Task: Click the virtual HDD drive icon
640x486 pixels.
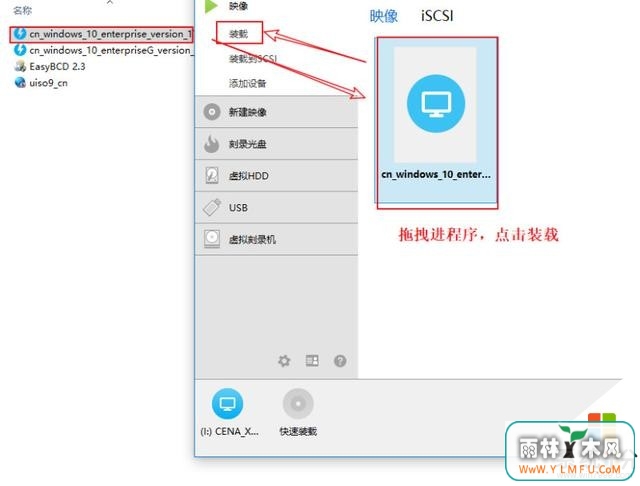Action: pyautogui.click(x=212, y=175)
